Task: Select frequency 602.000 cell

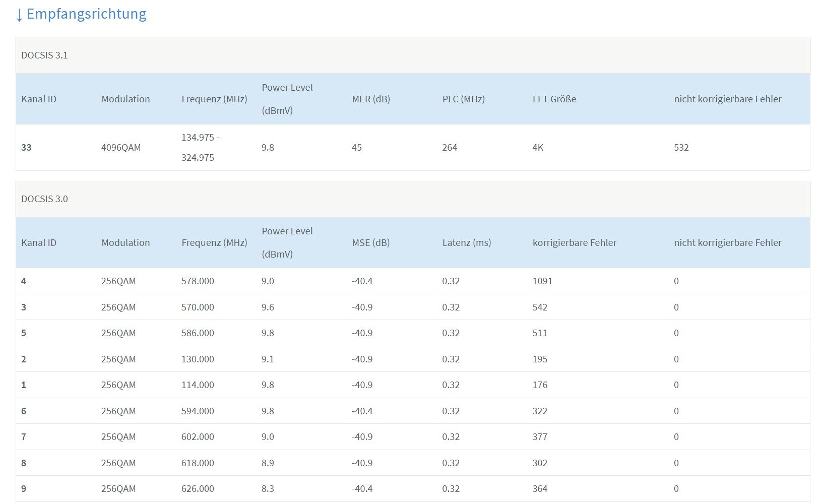Action: (198, 437)
